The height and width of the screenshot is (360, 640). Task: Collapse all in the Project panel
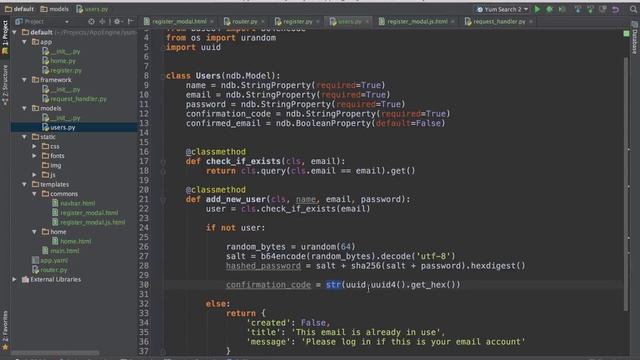[102, 21]
